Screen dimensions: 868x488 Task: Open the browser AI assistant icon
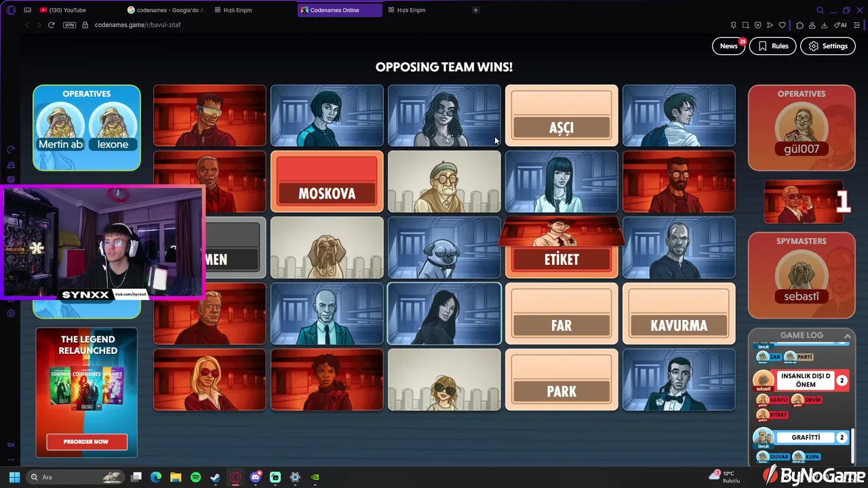pos(842,25)
